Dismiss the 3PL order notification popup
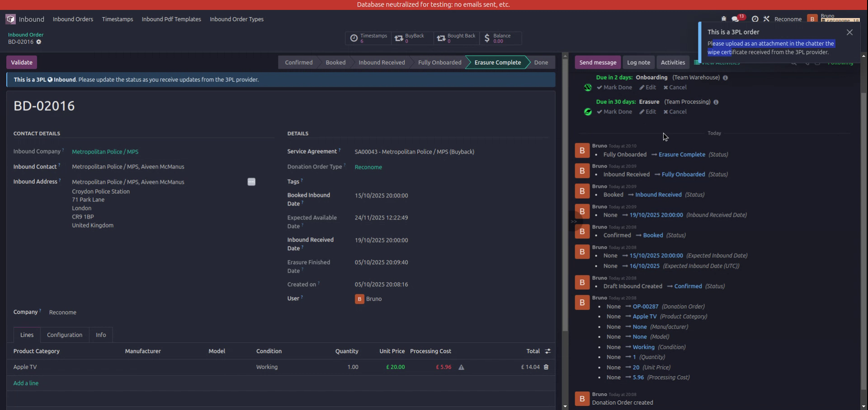The image size is (868, 410). [849, 32]
